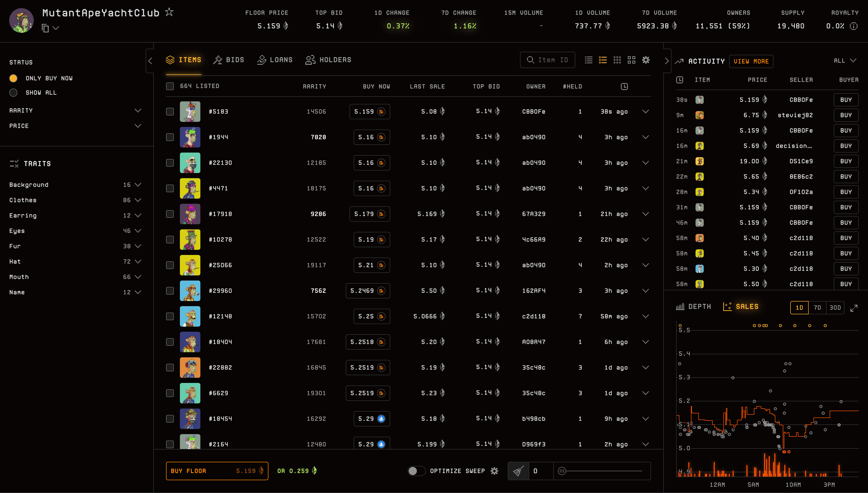Set chart range to 30D
This screenshot has width=868, height=493.
click(835, 308)
